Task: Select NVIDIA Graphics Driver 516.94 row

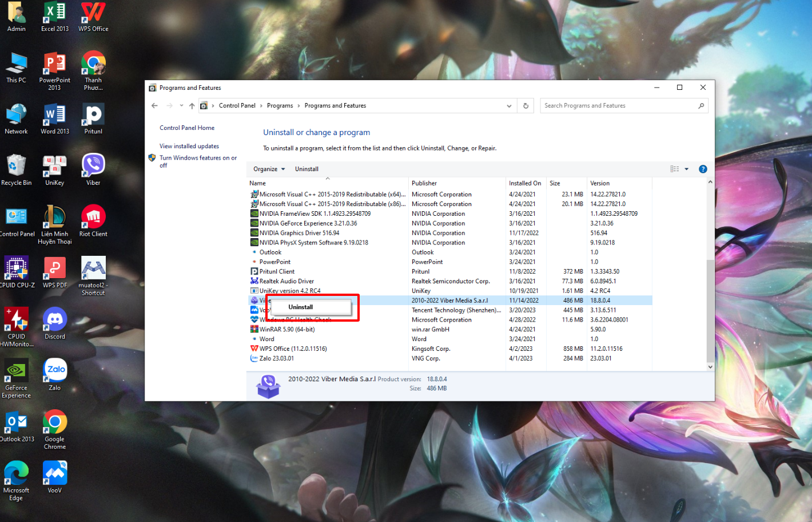Action: click(450, 233)
